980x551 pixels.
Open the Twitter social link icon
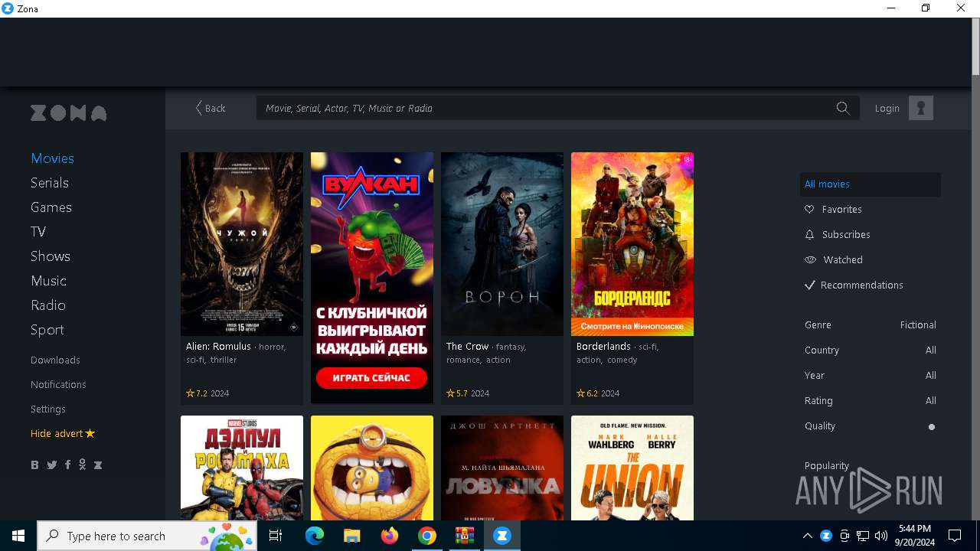click(x=51, y=465)
